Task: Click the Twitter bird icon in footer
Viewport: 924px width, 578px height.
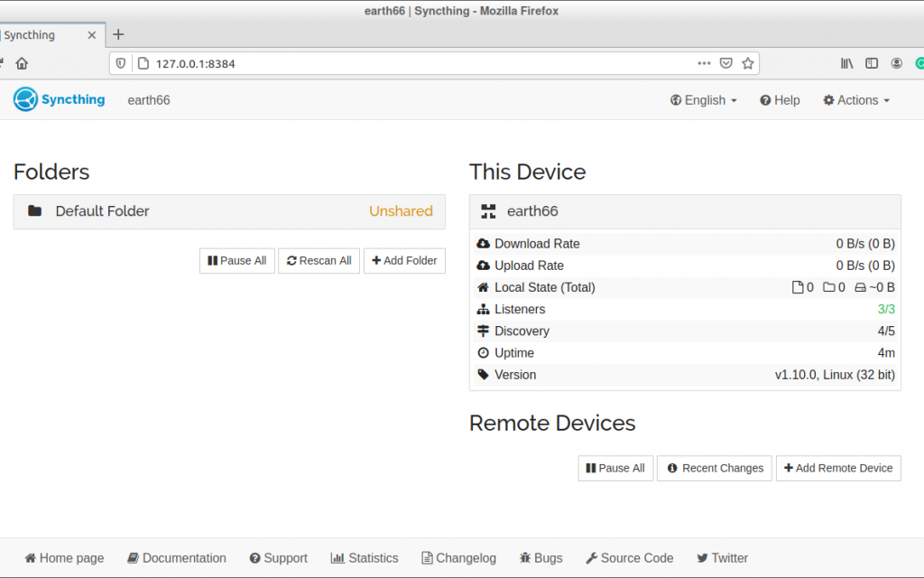Action: click(700, 557)
